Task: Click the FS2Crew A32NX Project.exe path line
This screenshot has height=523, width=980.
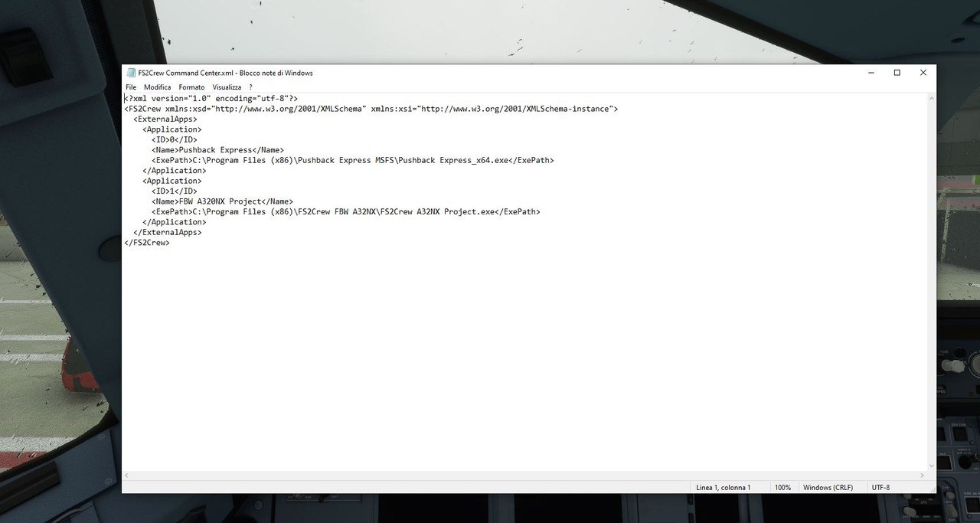Action: pyautogui.click(x=345, y=212)
